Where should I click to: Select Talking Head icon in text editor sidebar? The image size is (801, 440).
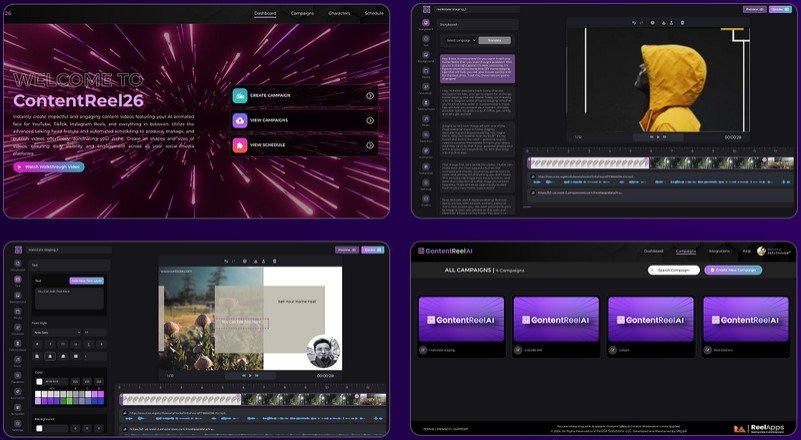point(18,343)
